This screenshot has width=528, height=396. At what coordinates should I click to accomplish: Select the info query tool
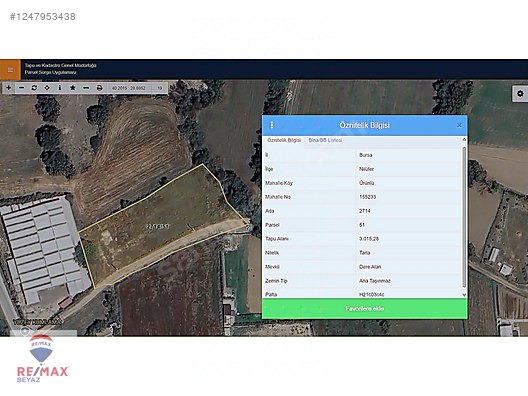click(x=60, y=88)
